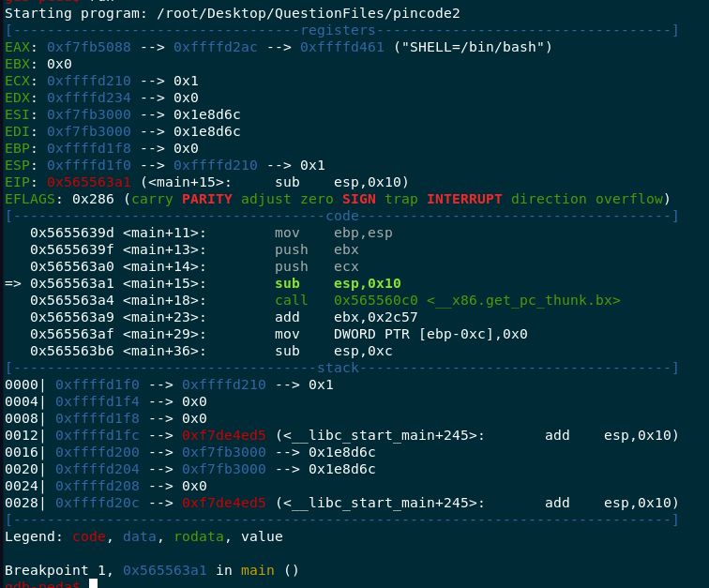Image resolution: width=709 pixels, height=588 pixels.
Task: Click the string "SHELL=/bin/bash"
Action: pos(473,47)
